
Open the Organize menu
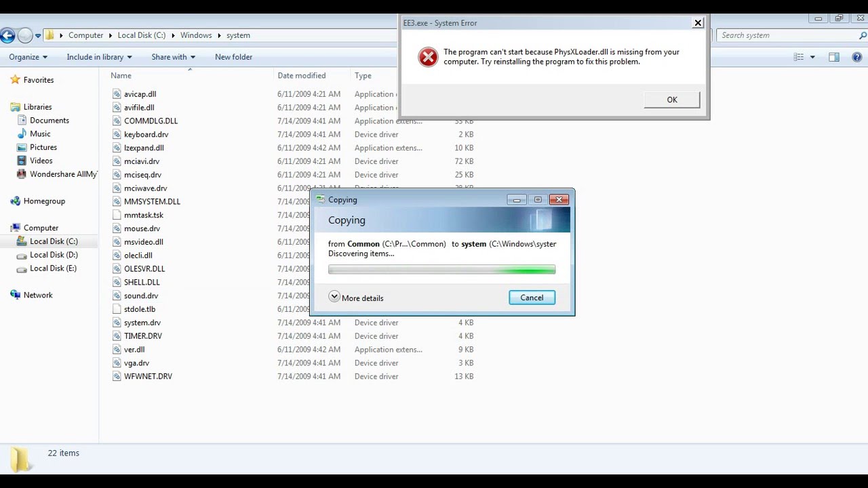click(x=28, y=57)
